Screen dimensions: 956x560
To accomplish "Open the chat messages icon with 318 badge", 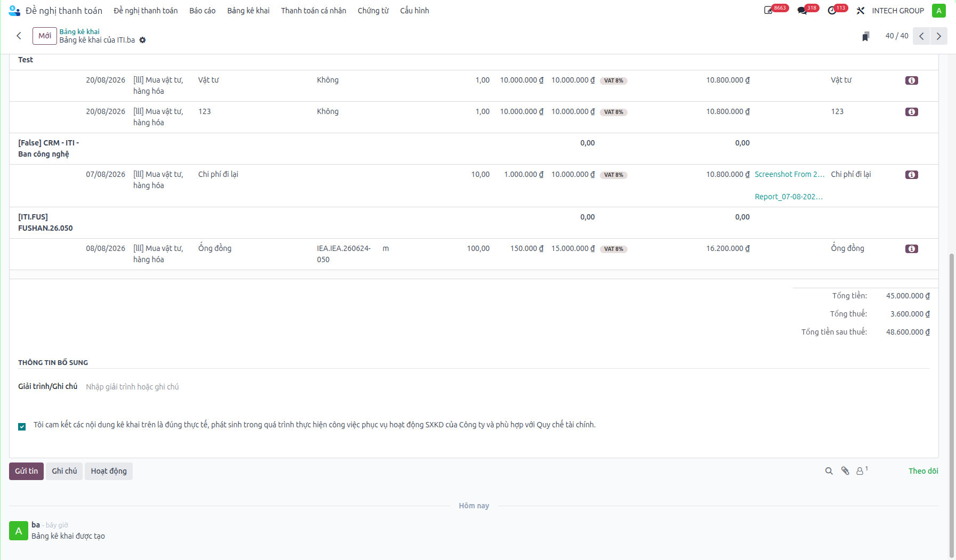I will [x=802, y=11].
